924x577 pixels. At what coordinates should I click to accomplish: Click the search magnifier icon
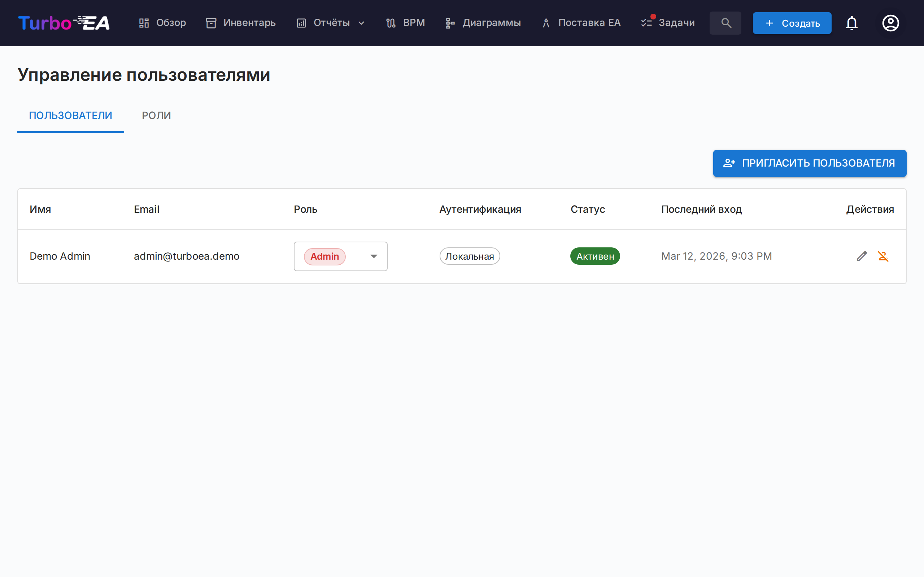725,23
